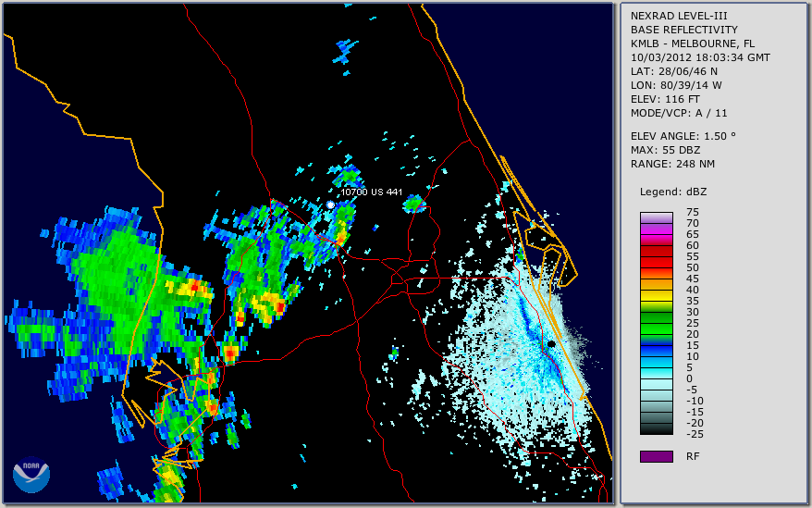Click the legend value 75
The height and width of the screenshot is (508, 812).
pyautogui.click(x=693, y=212)
